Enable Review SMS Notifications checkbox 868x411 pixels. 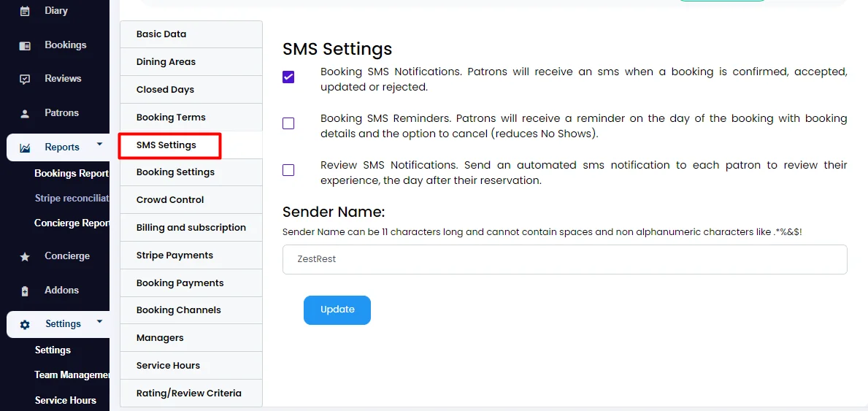[288, 170]
